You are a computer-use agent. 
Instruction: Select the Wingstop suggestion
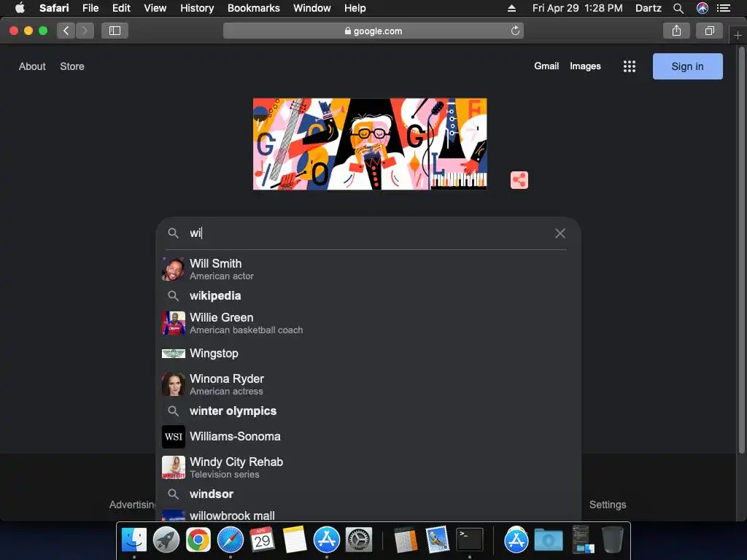pyautogui.click(x=368, y=354)
